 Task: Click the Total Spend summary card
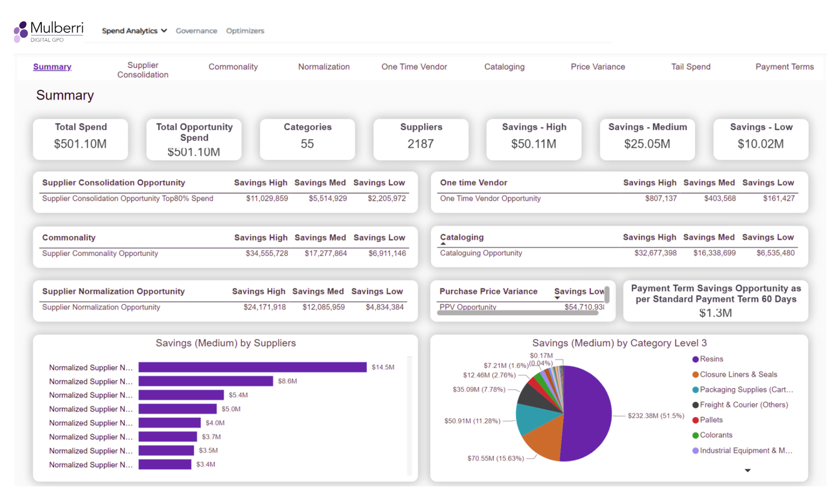pos(81,139)
